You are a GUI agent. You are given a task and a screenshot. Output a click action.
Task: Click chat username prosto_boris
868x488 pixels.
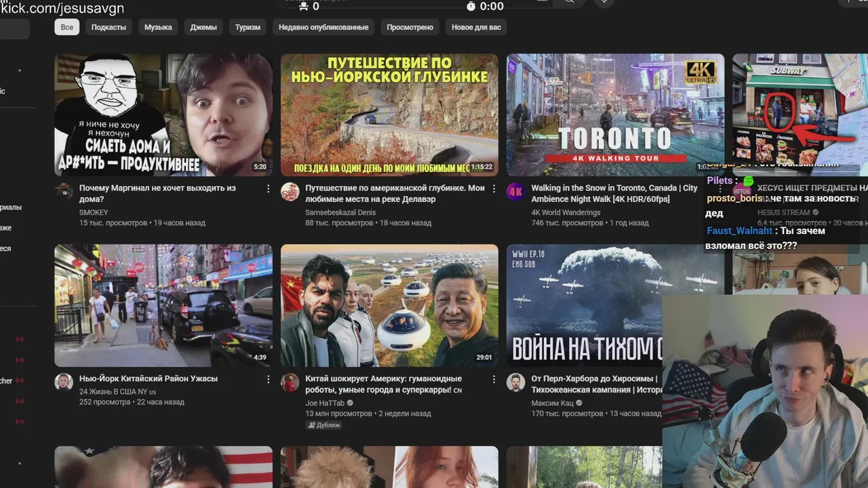pos(735,198)
